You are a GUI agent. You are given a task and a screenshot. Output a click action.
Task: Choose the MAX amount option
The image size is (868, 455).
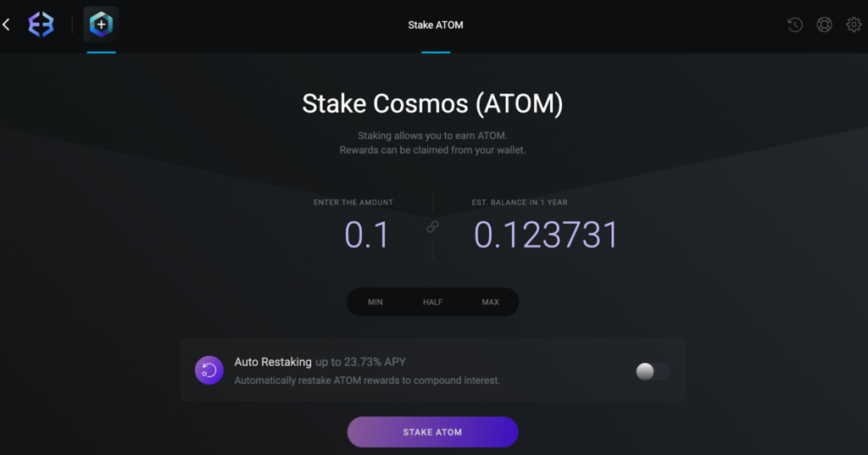[x=491, y=302]
